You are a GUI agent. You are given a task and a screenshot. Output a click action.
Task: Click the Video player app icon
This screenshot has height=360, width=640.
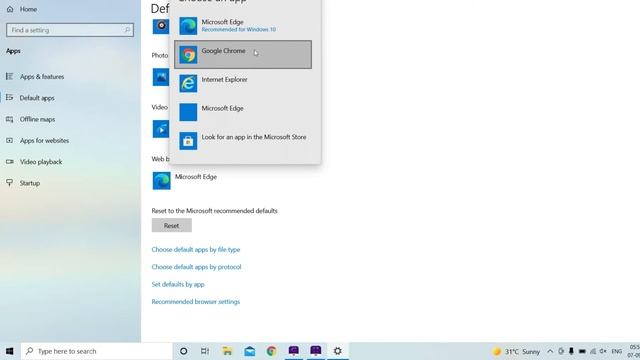(161, 129)
